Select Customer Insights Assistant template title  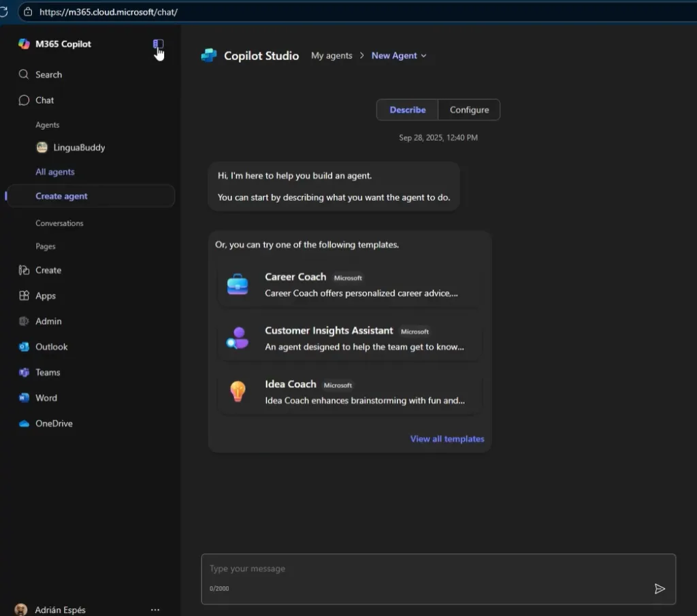(329, 331)
